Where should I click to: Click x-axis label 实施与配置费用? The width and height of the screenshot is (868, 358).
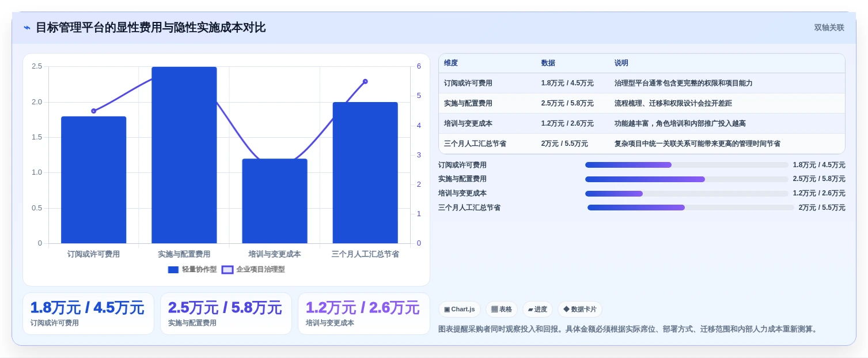(x=184, y=254)
